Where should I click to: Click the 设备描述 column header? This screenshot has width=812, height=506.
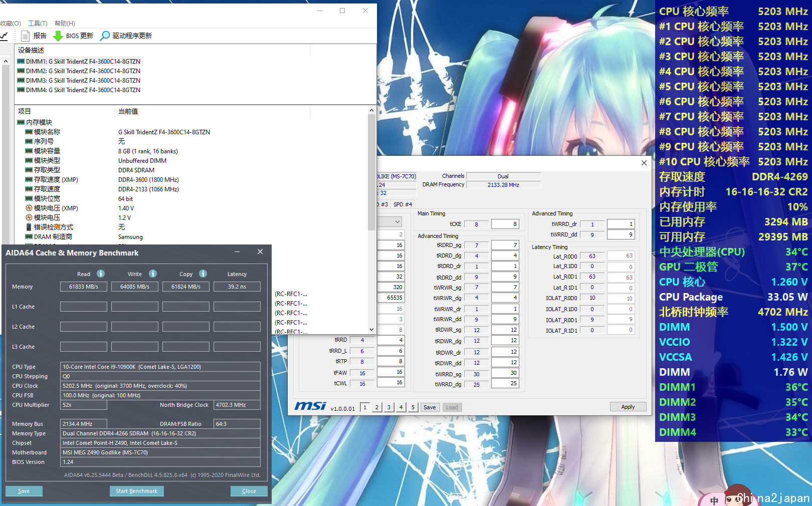163,50
